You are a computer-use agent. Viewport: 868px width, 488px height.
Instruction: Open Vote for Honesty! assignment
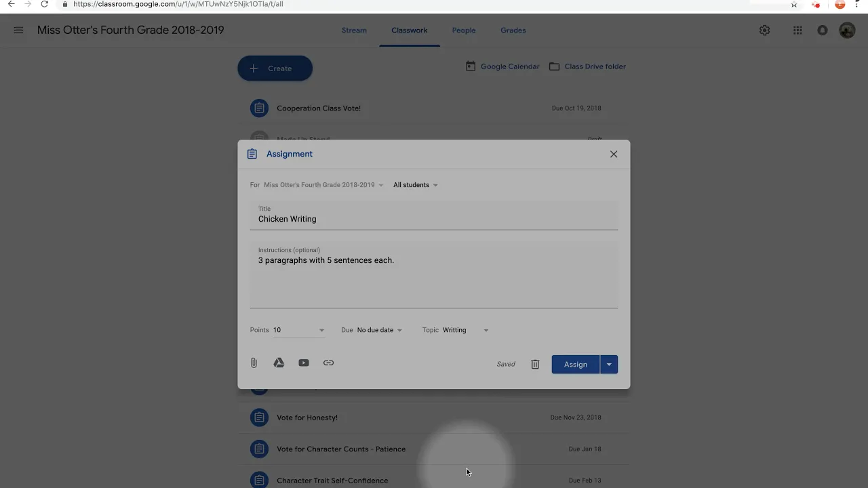(307, 418)
